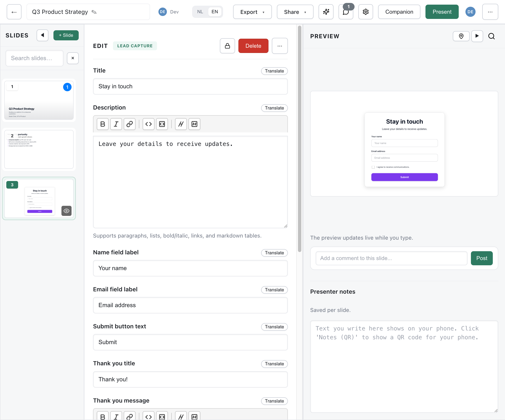The image size is (505, 420).
Task: Focus the Search slides input
Action: tap(34, 58)
